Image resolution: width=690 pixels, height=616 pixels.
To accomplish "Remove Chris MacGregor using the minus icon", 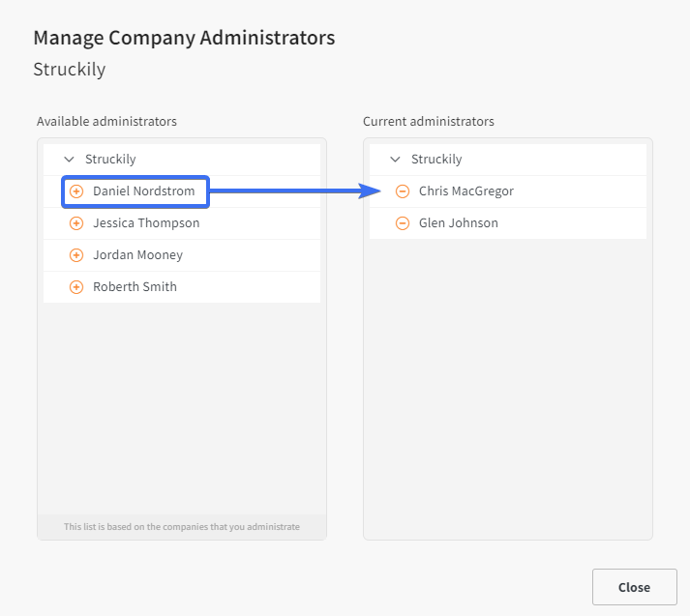I will point(403,191).
